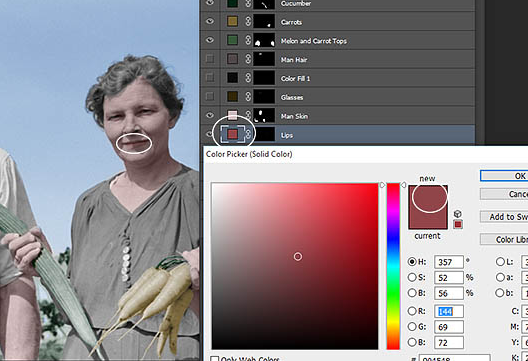Select the L lightness radio button
The width and height of the screenshot is (528, 361).
coord(500,261)
